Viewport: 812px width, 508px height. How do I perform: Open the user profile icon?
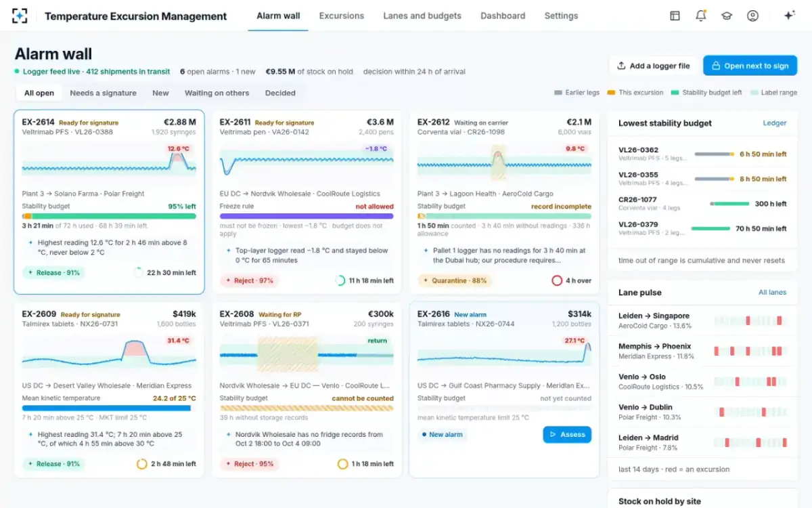pos(752,16)
